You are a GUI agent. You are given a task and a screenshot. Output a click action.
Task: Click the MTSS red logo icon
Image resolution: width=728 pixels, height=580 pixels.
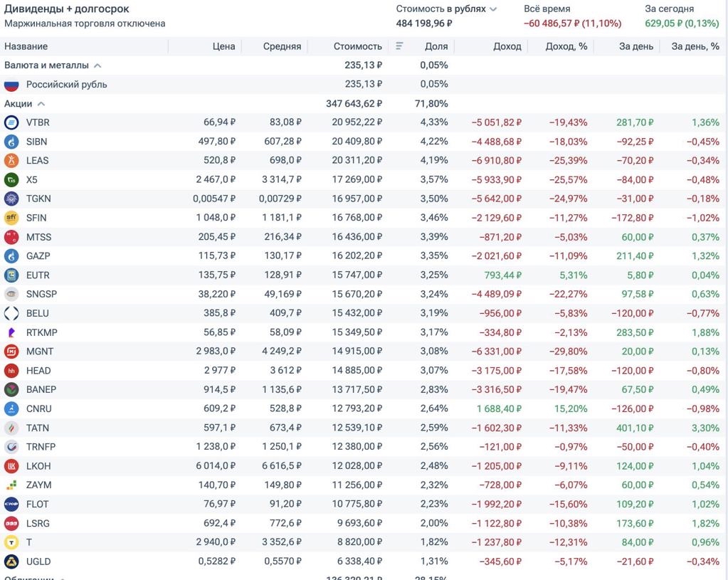(x=11, y=237)
